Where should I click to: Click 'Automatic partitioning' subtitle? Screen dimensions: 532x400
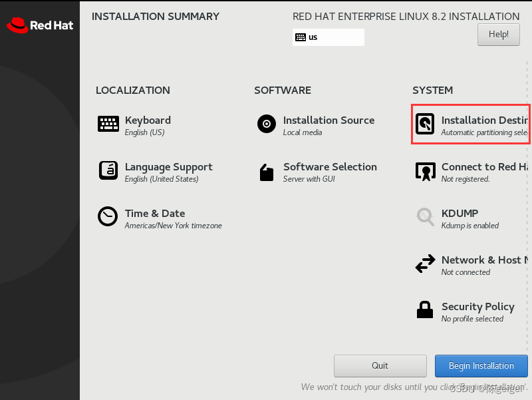click(485, 132)
